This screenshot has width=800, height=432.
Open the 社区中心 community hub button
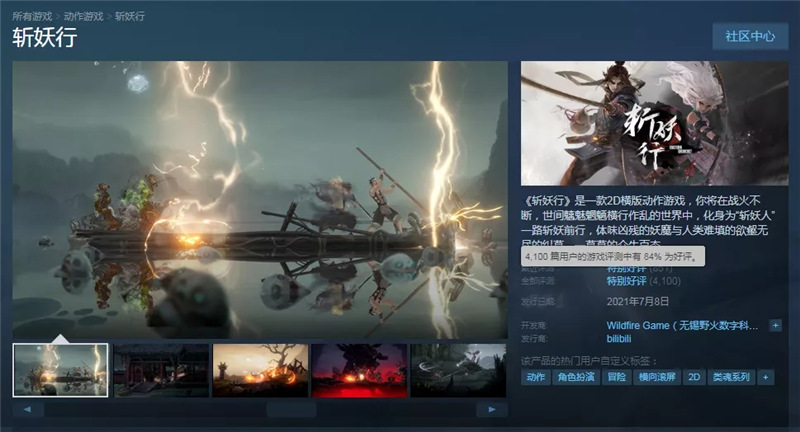click(x=750, y=36)
